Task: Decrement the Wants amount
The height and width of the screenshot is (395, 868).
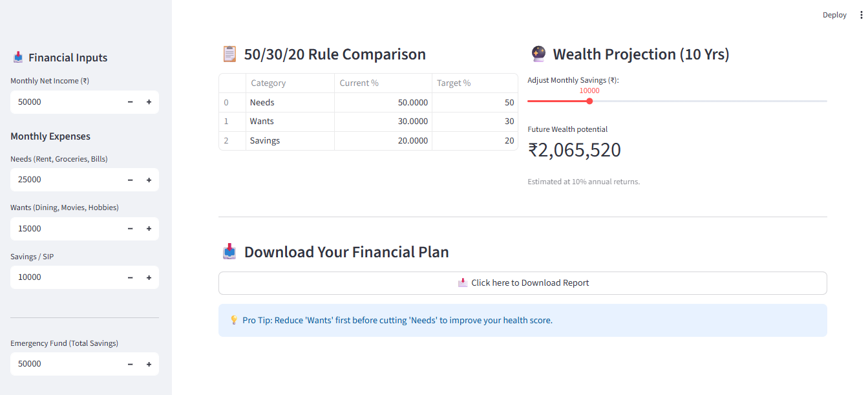Action: (130, 229)
